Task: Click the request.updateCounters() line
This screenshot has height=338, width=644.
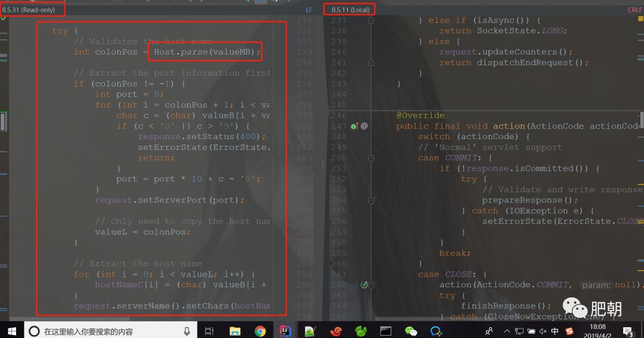Action: (x=506, y=52)
